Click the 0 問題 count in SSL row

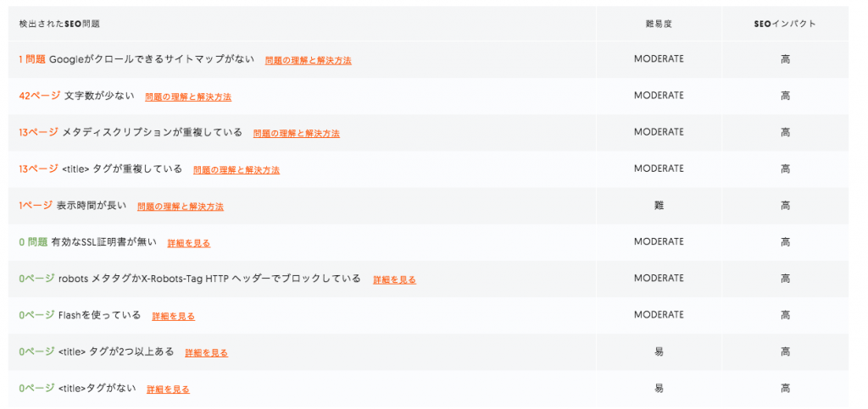point(33,241)
